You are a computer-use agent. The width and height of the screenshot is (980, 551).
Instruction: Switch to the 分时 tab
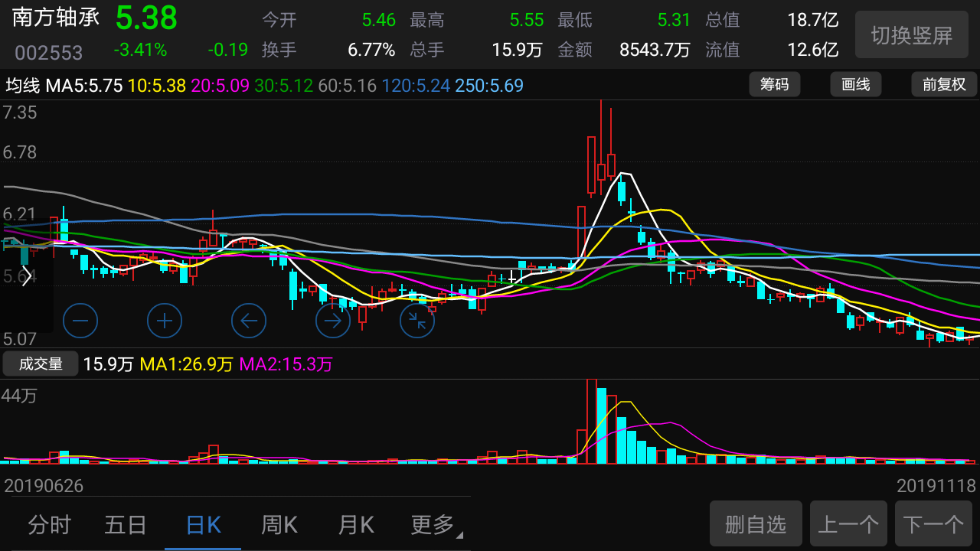(49, 525)
